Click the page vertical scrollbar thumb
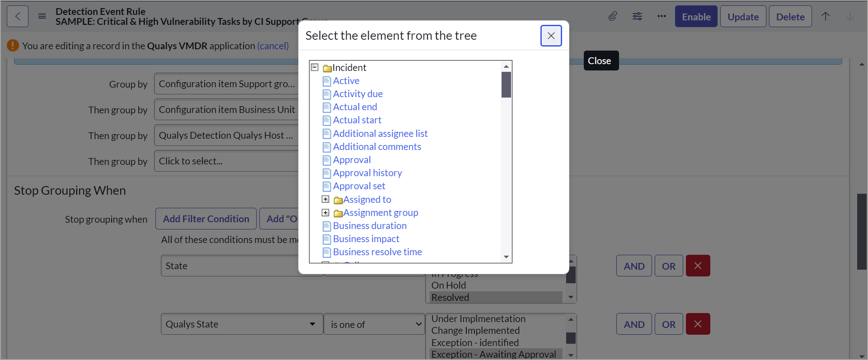Screen dimensions: 868x360 tap(862, 232)
